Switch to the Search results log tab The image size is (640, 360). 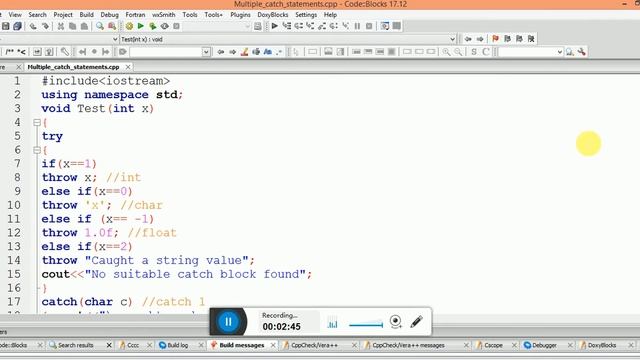(76, 345)
